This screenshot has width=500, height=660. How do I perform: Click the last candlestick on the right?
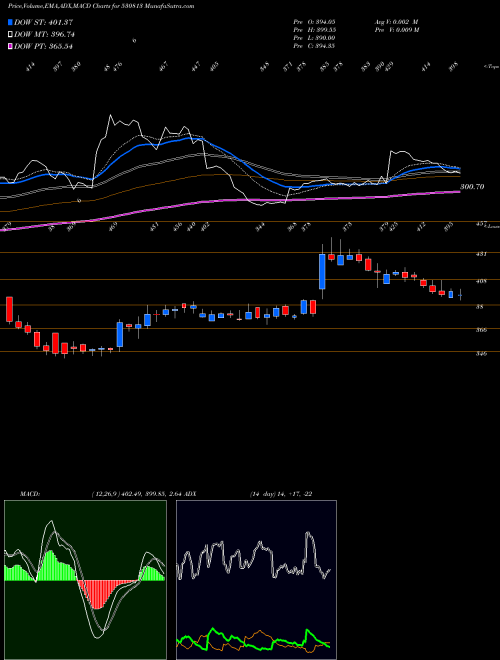click(460, 295)
